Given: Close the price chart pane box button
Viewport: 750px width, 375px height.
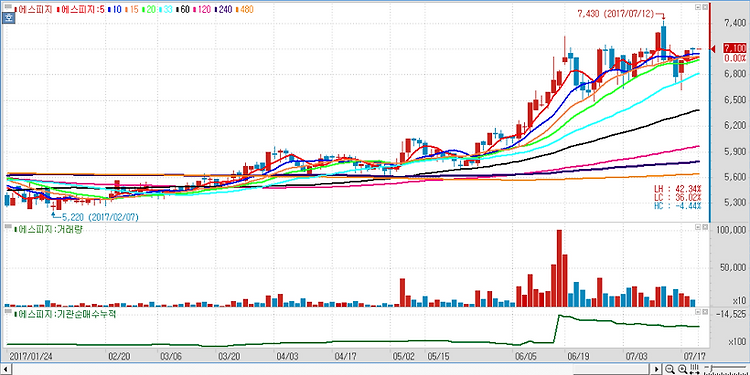Looking at the screenshot, I should coord(704,7).
